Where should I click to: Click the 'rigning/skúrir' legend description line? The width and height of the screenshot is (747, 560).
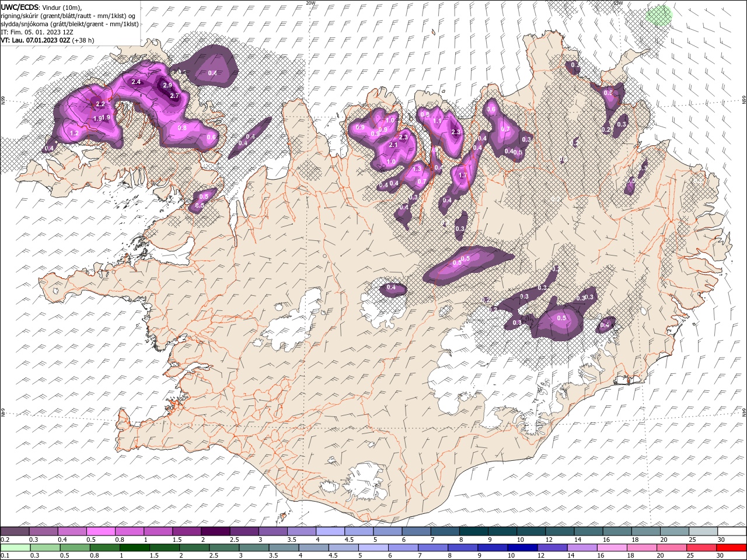click(x=68, y=16)
